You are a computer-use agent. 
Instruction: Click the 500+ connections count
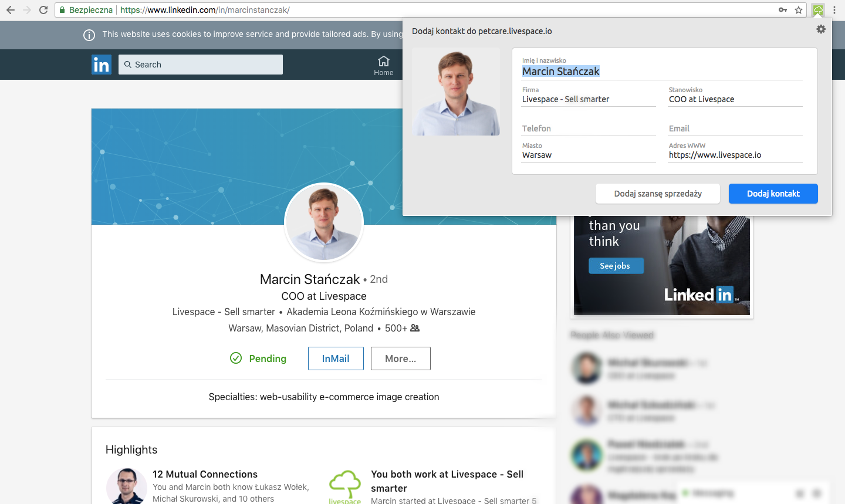click(396, 328)
